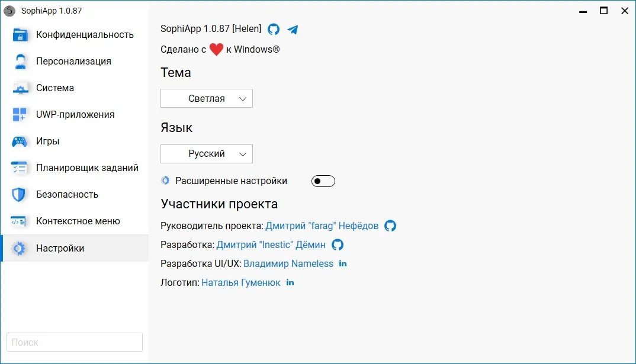Click the Безопасность shield icon
The height and width of the screenshot is (364, 636).
(19, 195)
